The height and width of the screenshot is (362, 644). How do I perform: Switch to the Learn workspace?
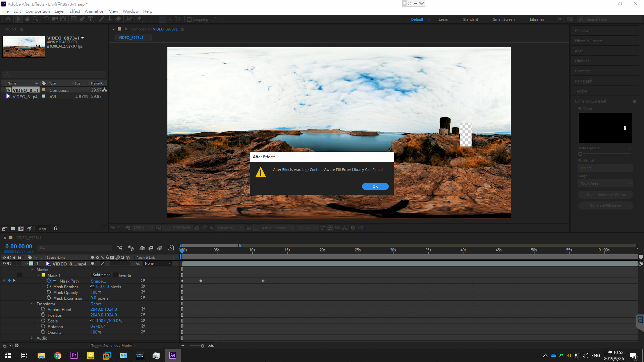coord(443,19)
